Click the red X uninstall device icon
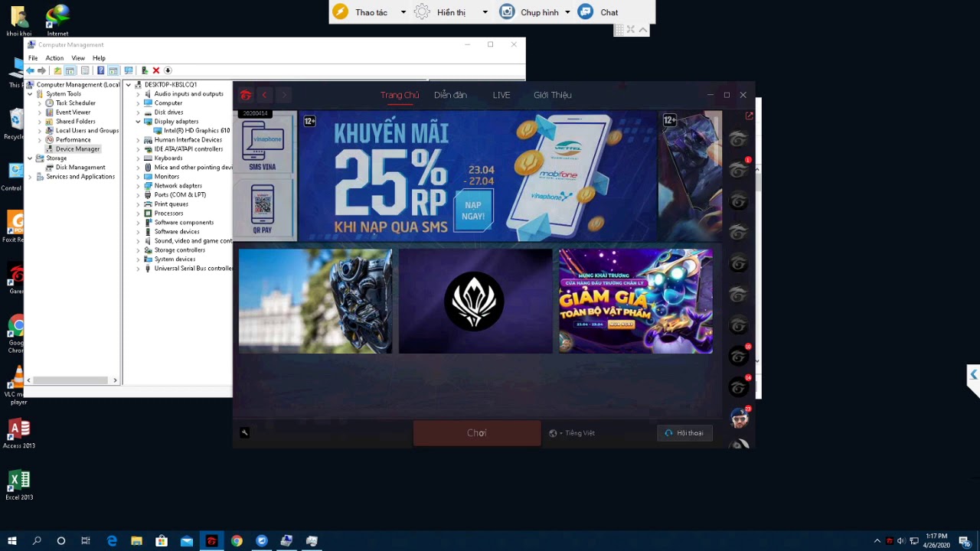980x551 pixels. pos(156,70)
